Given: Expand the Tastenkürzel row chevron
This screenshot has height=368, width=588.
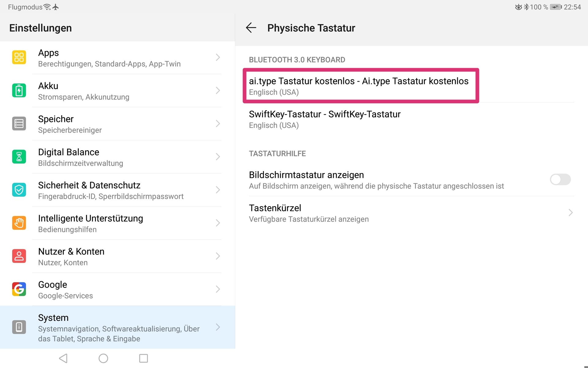Looking at the screenshot, I should 571,213.
